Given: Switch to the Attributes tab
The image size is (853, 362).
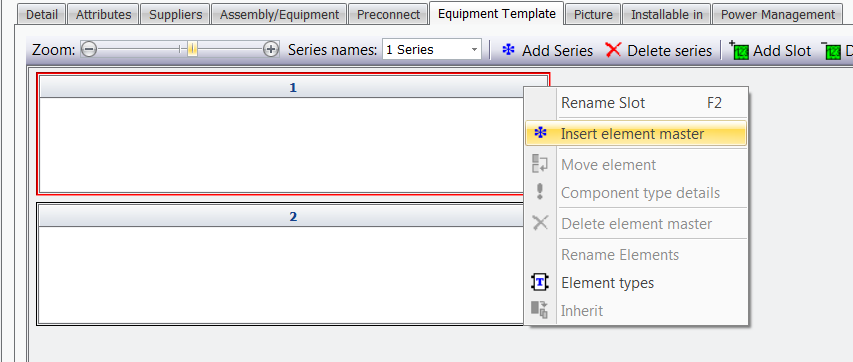Looking at the screenshot, I should (103, 15).
